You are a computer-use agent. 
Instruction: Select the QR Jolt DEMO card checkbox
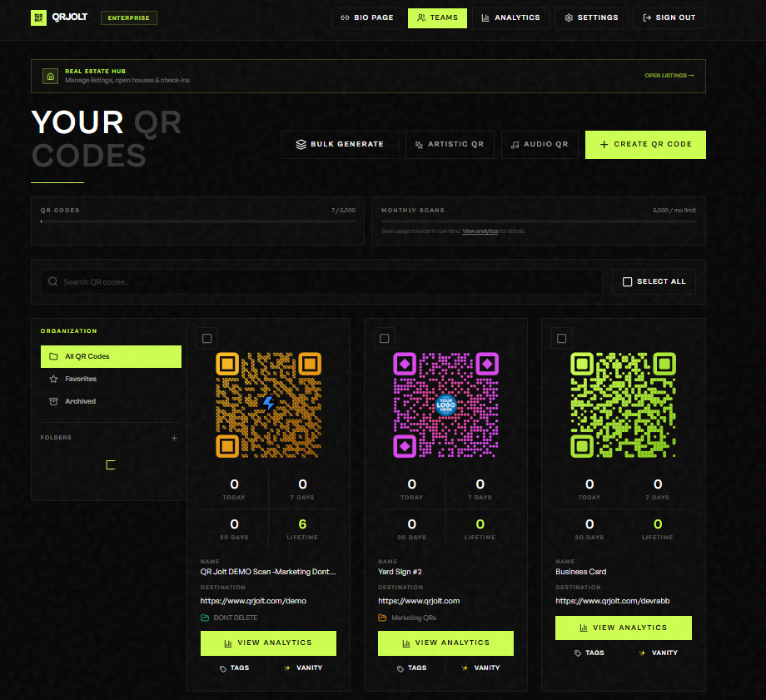tap(207, 339)
